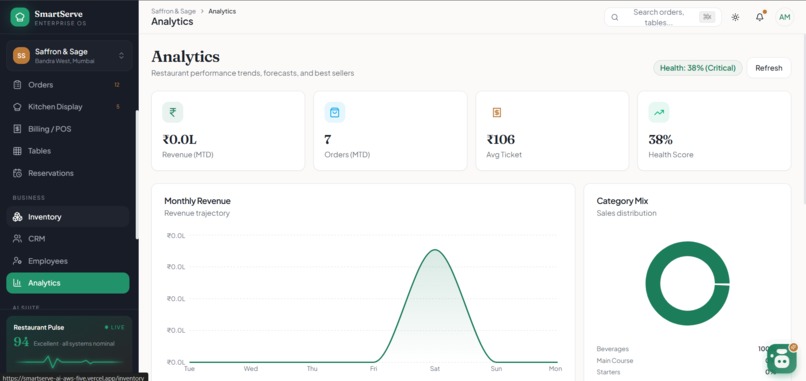
Task: Click the rupee icon on Revenue card
Action: (173, 113)
